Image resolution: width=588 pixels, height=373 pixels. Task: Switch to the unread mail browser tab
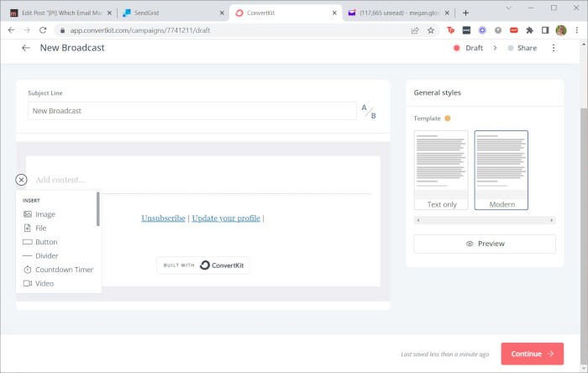pos(399,13)
